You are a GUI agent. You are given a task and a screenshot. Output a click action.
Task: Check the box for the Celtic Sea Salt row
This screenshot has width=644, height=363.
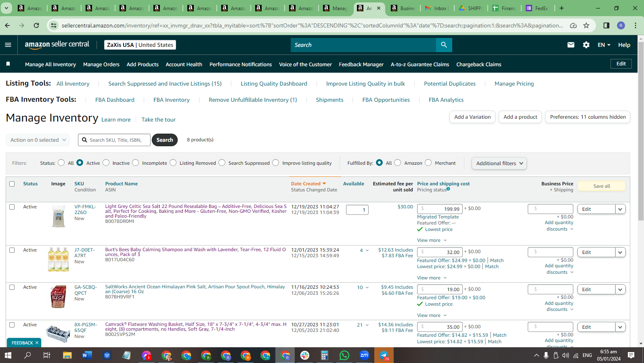pyautogui.click(x=12, y=207)
